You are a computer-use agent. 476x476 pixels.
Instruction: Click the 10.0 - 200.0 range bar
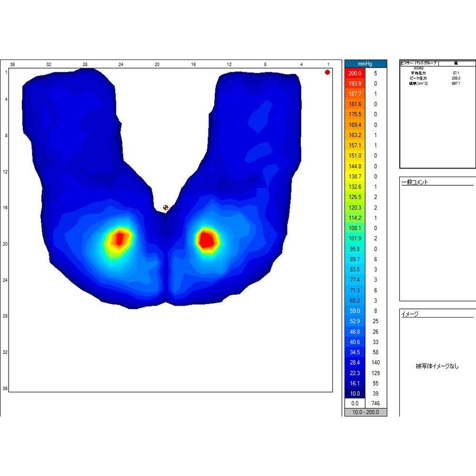point(366,412)
